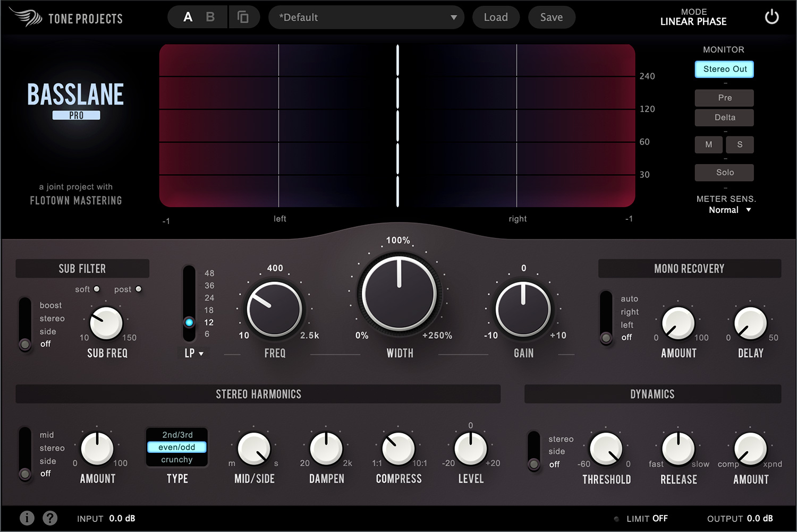The height and width of the screenshot is (532, 797).
Task: Switch monitor to Delta
Action: coord(724,117)
